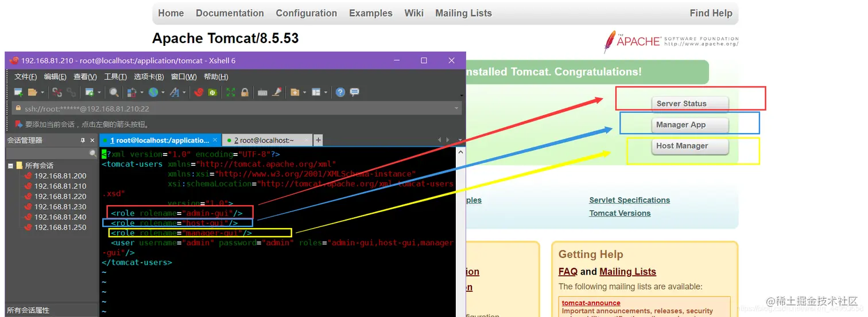
Task: Open the Servlet Specifications link
Action: coord(629,200)
